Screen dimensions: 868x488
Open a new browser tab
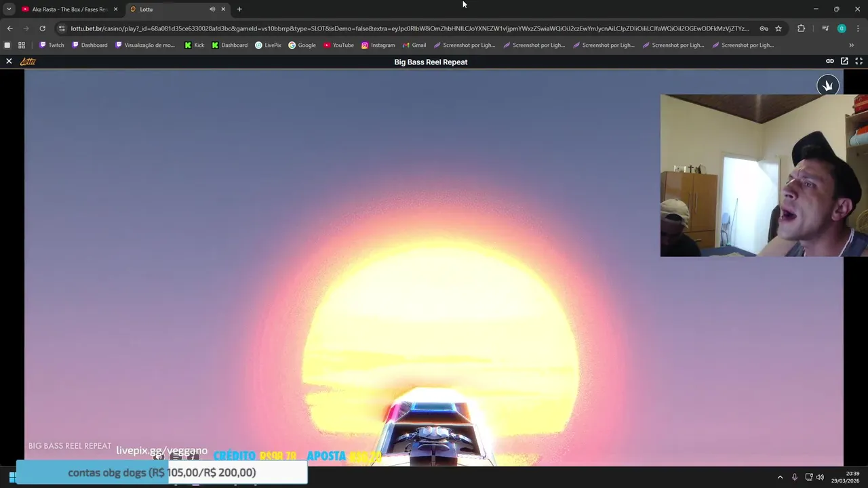click(239, 9)
